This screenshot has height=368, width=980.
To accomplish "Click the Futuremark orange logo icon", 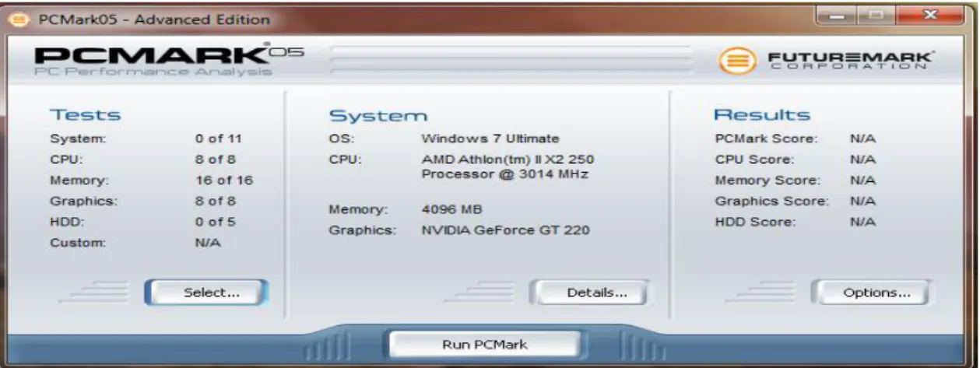I will pyautogui.click(x=736, y=61).
